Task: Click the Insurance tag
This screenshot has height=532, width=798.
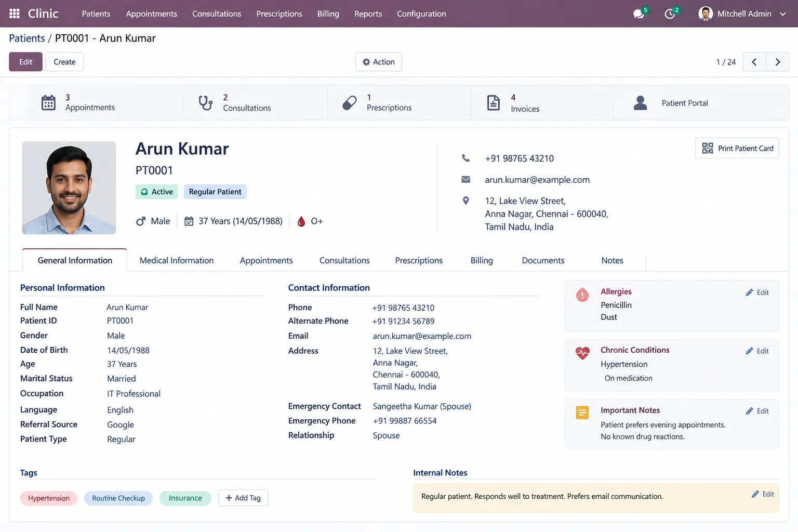Action: point(185,498)
